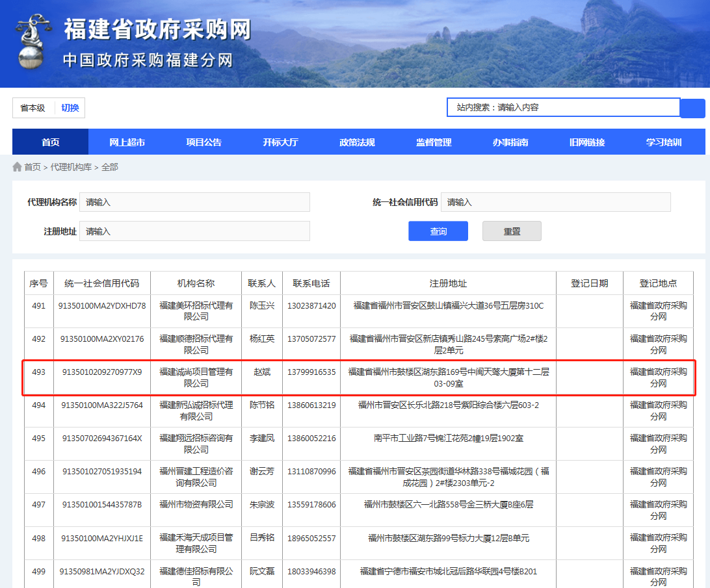The height and width of the screenshot is (588, 710).
Task: Select agency 福建翔远招标咨询有限公司
Action: tap(196, 444)
